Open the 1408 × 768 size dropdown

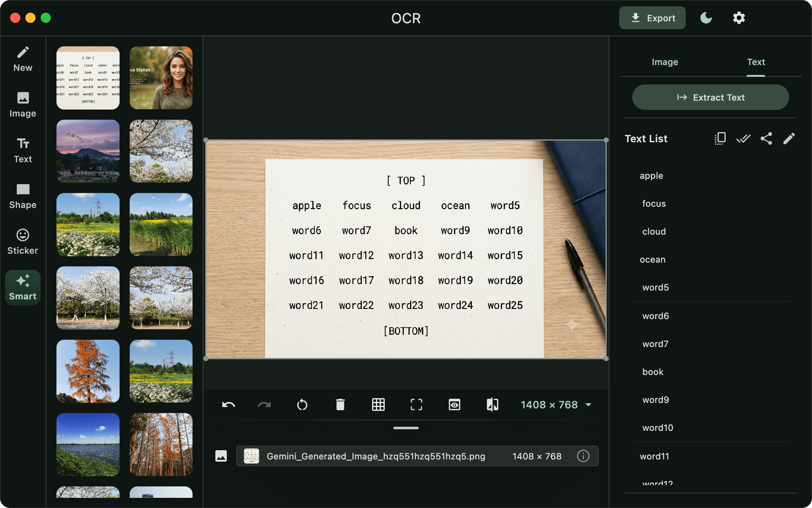(556, 404)
